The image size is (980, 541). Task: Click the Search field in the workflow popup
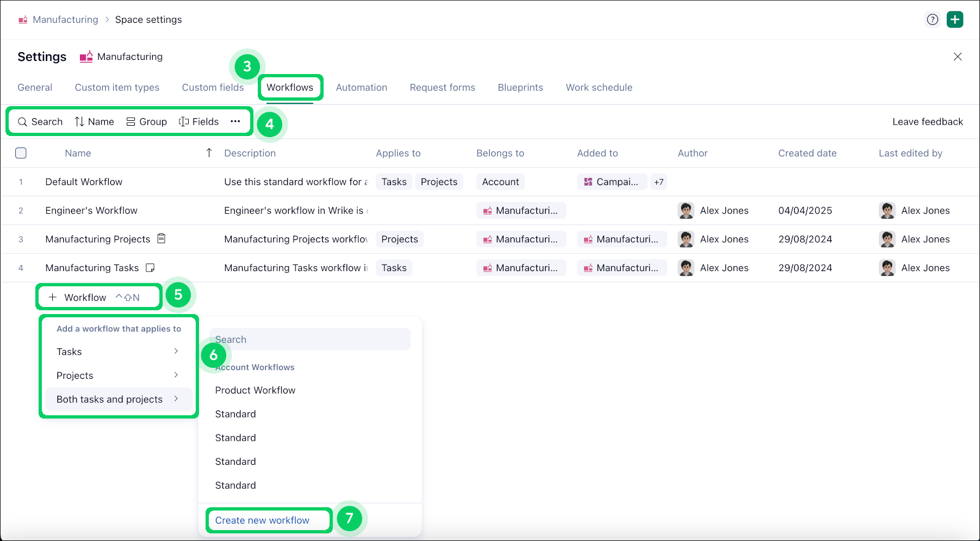tap(310, 339)
